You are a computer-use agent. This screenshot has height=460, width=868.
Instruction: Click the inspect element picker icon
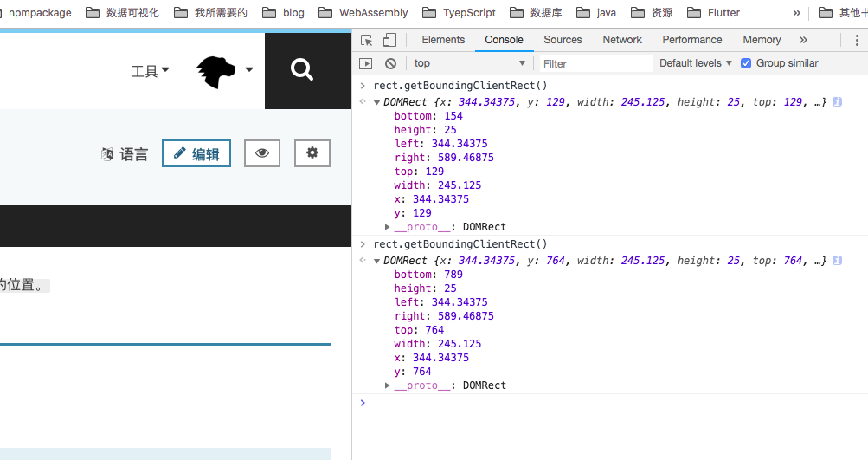tap(366, 40)
